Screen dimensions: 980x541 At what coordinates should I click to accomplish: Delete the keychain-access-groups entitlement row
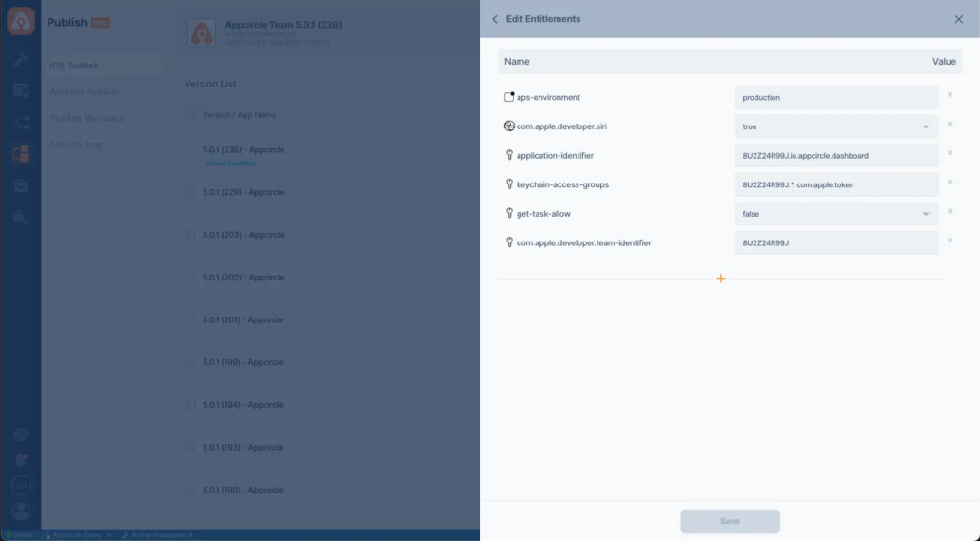pos(950,182)
